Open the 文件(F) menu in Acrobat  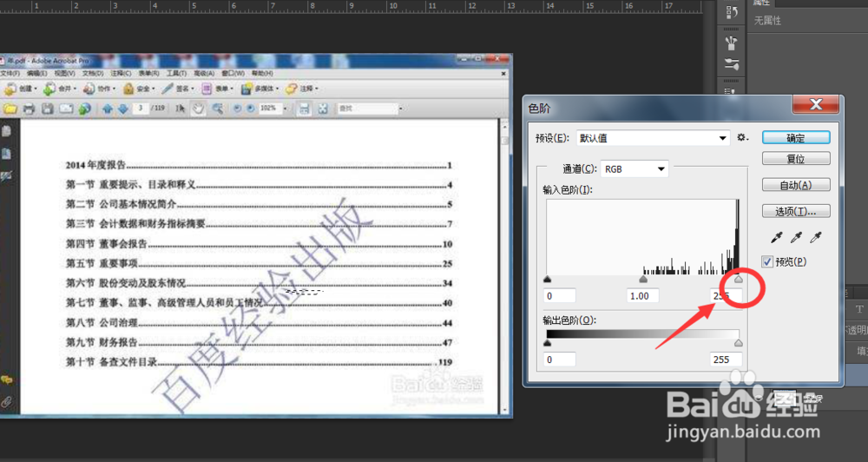(10, 73)
